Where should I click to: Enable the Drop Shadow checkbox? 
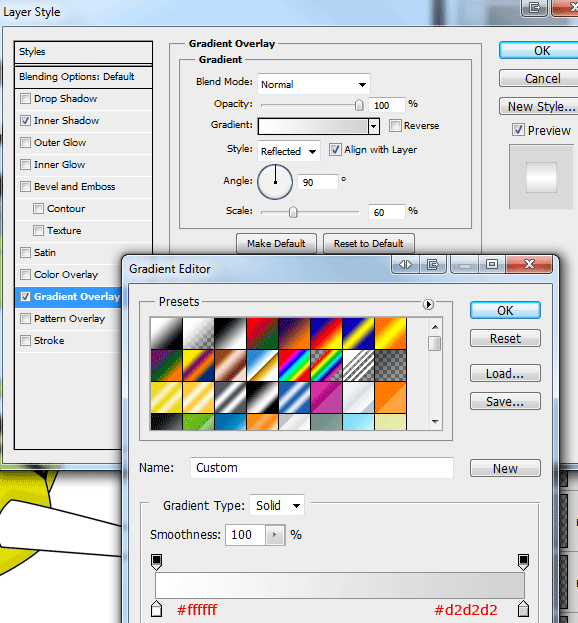25,98
